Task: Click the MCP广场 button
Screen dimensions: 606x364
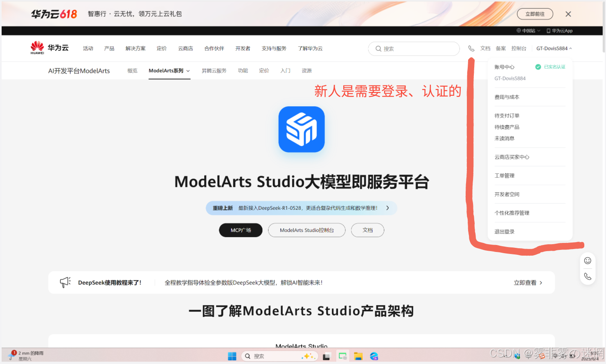Action: pyautogui.click(x=241, y=230)
